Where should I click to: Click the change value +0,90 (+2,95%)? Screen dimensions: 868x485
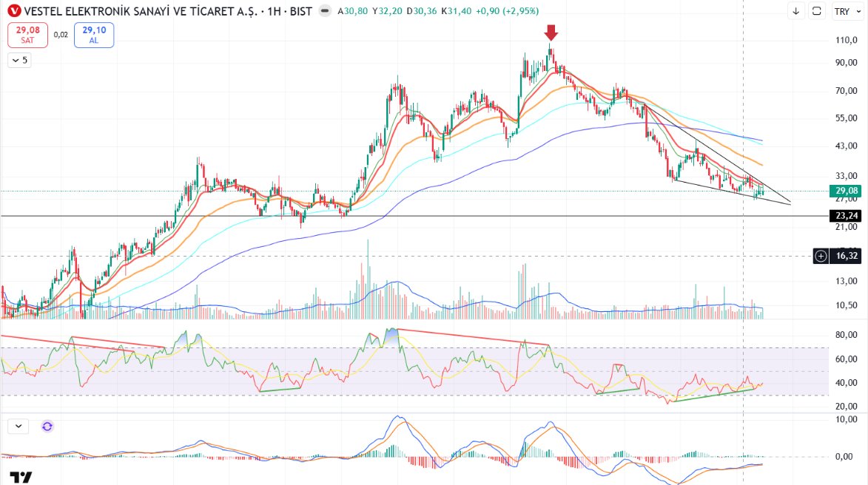tap(507, 11)
